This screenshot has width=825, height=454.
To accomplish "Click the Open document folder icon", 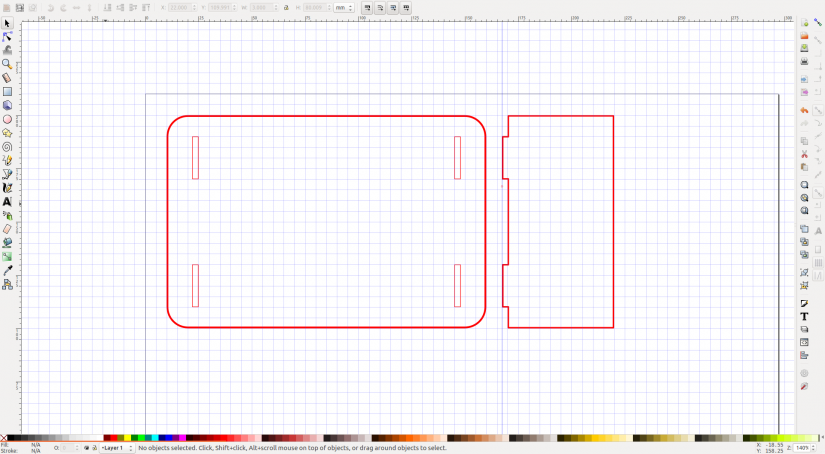I will [804, 36].
